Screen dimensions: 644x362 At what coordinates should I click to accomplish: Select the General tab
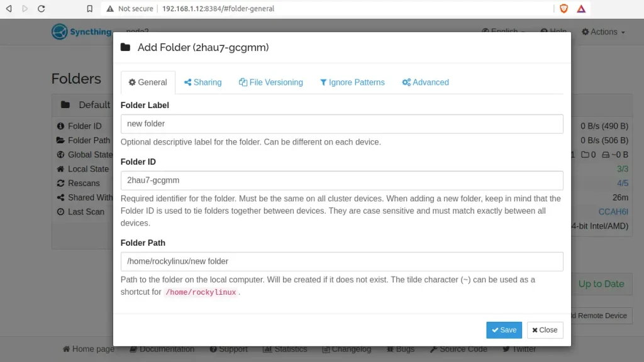coord(148,82)
